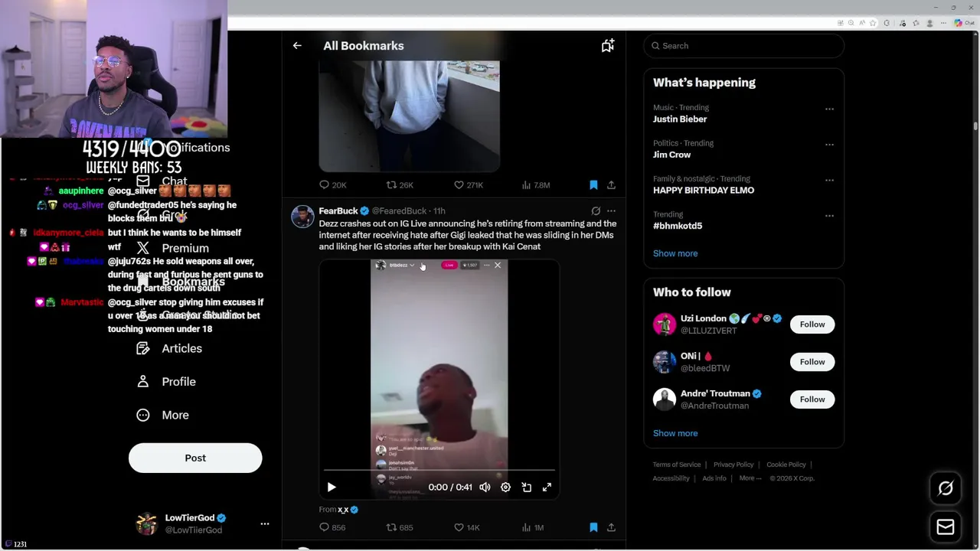
Task: Toggle picture-in-picture on the video
Action: 527,487
